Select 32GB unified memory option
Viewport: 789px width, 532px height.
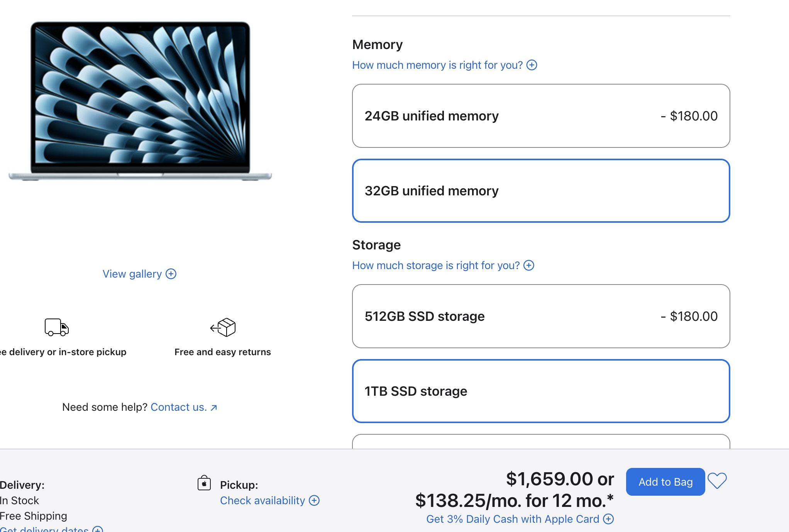(541, 191)
